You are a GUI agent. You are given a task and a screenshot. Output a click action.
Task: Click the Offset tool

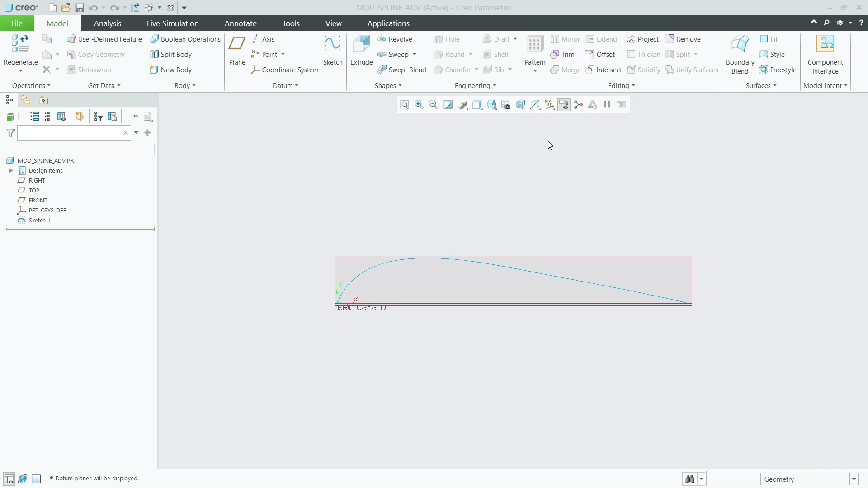[600, 55]
